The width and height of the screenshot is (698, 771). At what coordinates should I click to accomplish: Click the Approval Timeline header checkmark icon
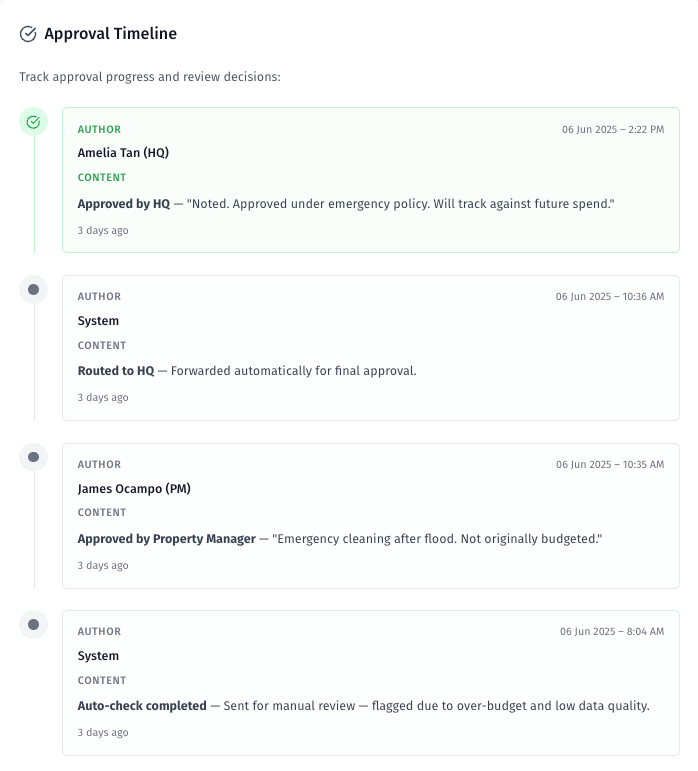click(28, 34)
